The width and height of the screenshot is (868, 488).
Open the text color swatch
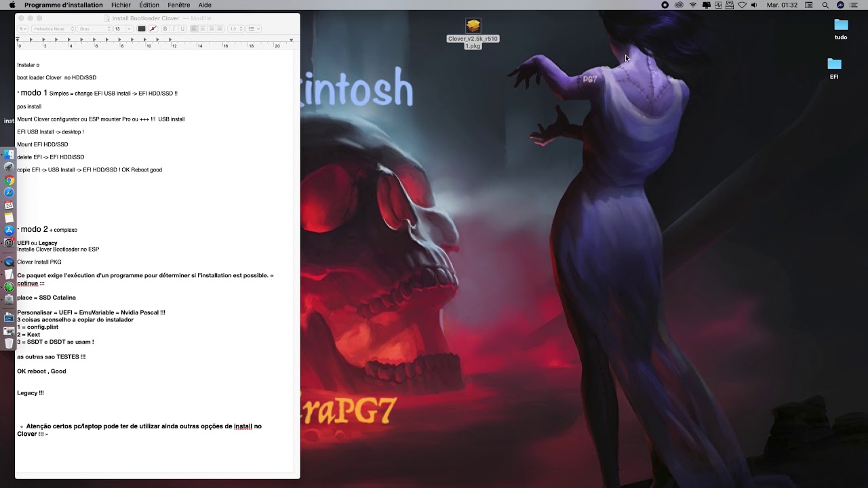click(142, 29)
